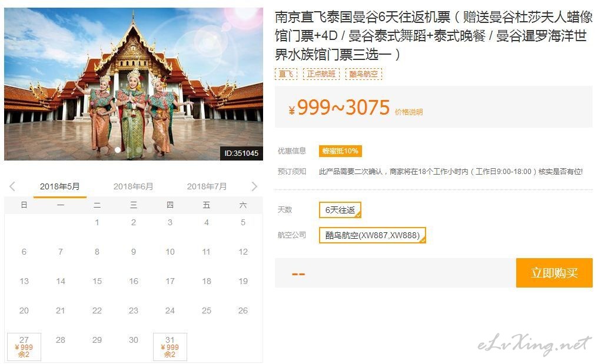Click the 直飞 tag
This screenshot has height=364, width=598.
(286, 74)
